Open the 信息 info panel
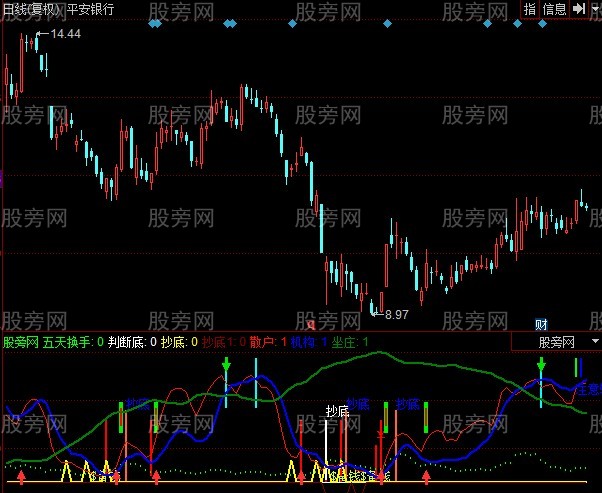 tap(555, 8)
